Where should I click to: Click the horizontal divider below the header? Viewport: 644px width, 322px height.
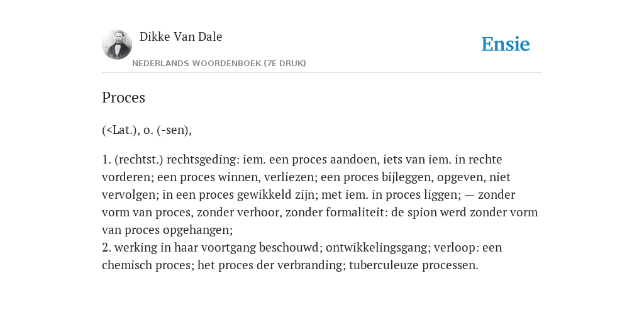click(x=322, y=73)
